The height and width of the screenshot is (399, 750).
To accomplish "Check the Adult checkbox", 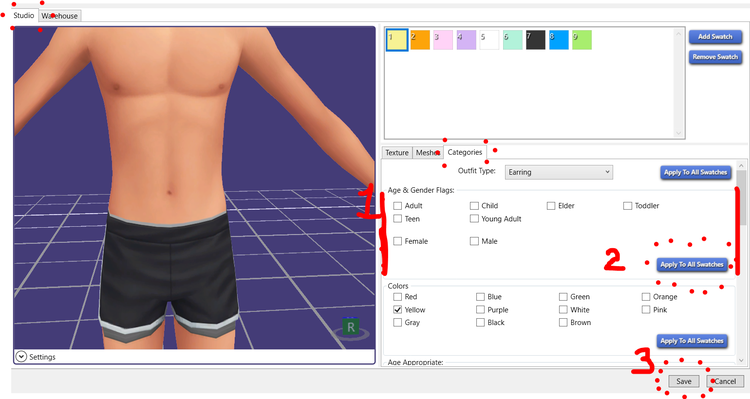I will click(x=397, y=206).
